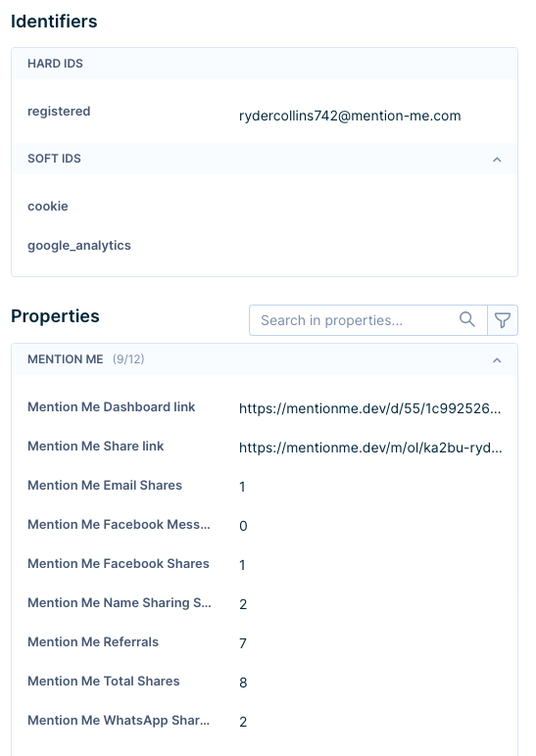Click the Referrals value 7
The width and height of the screenshot is (536, 756).
point(243,643)
